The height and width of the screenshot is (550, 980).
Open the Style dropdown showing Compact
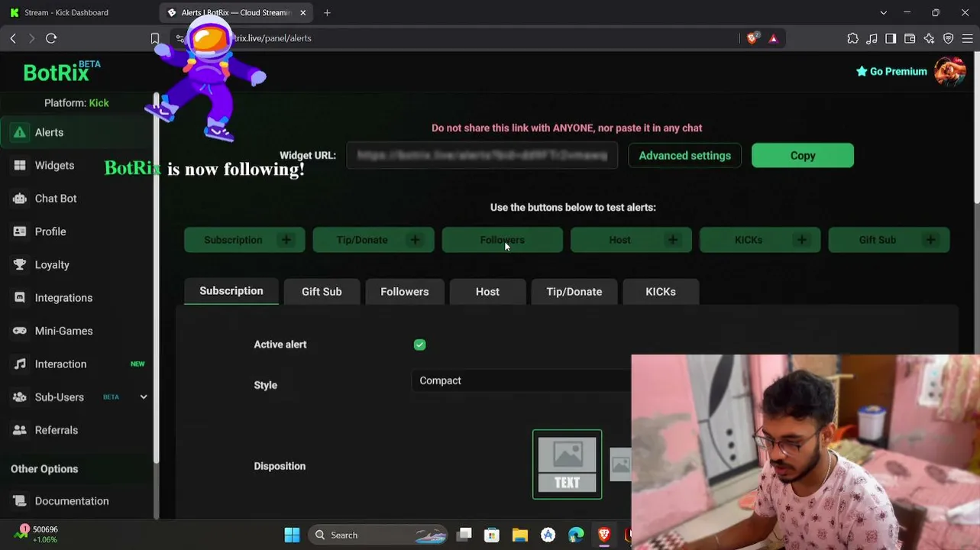pos(522,380)
